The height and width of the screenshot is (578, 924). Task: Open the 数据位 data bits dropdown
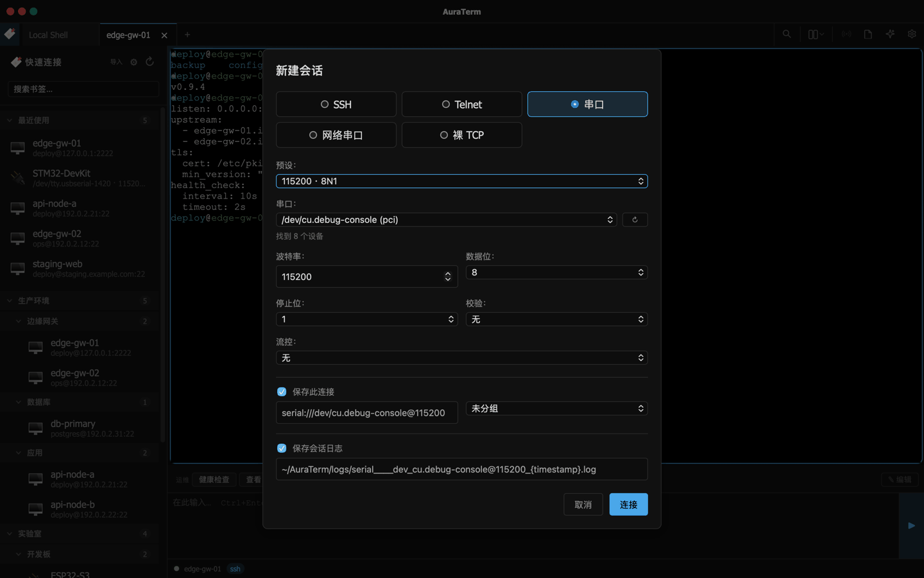coord(556,272)
